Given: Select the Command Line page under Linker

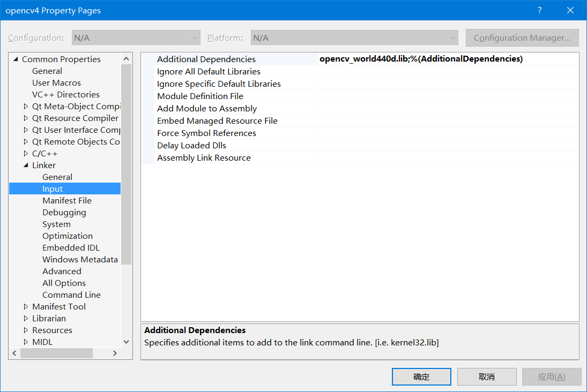Looking at the screenshot, I should pyautogui.click(x=71, y=295).
